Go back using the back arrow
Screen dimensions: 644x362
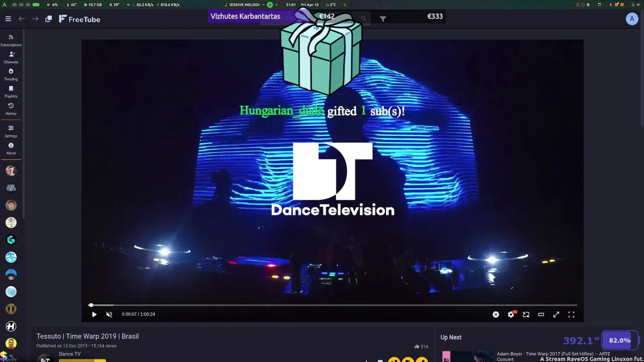pyautogui.click(x=22, y=19)
